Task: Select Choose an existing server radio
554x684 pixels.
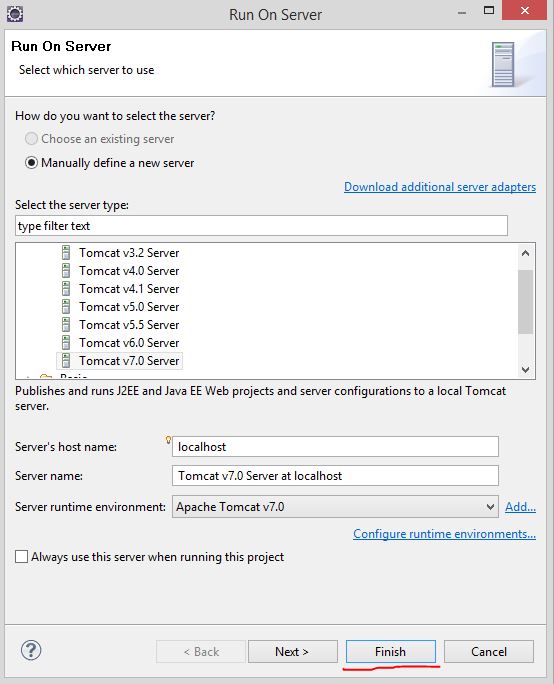Action: click(x=31, y=139)
